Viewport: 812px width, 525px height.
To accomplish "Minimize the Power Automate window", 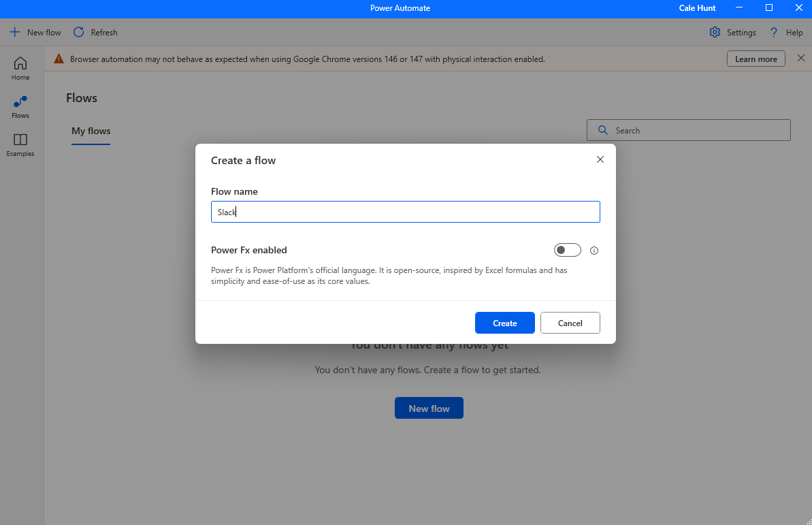I will coord(739,7).
